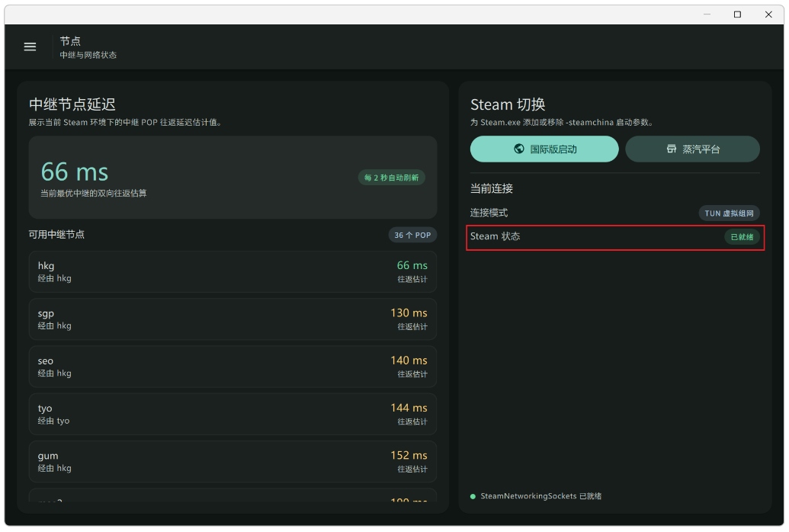The width and height of the screenshot is (789, 532).
Task: Close the application window
Action: [768, 14]
